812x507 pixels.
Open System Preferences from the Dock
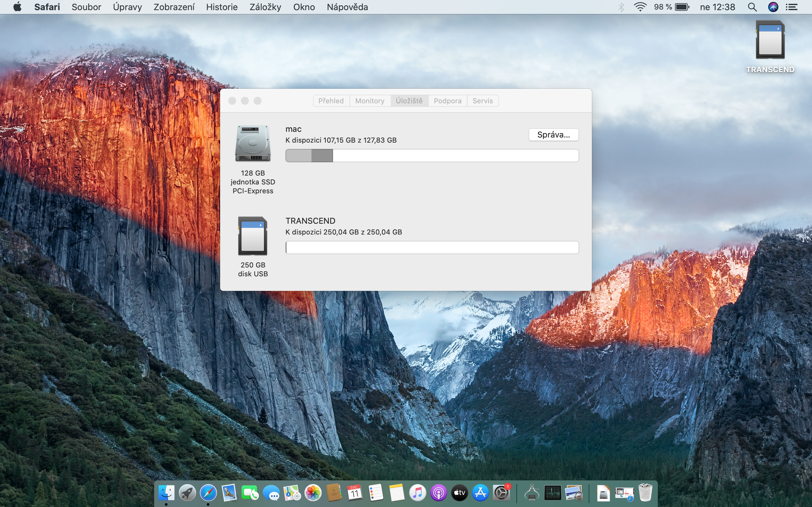(x=501, y=493)
